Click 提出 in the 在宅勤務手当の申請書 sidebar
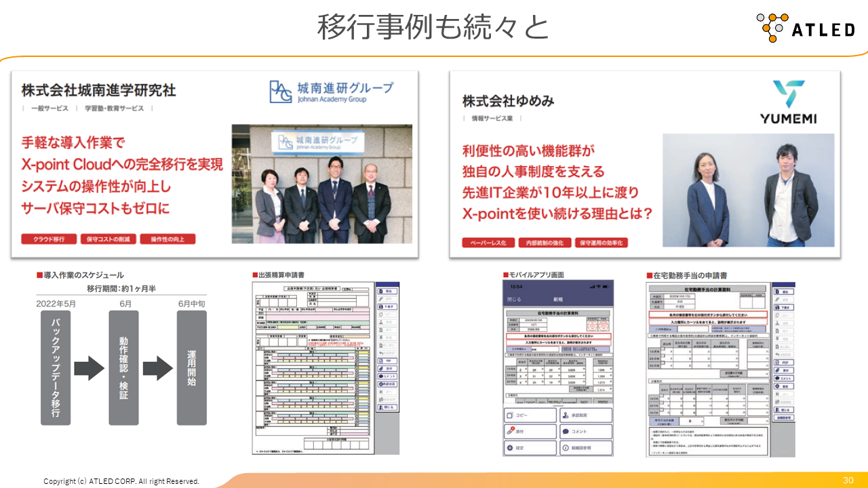 [x=784, y=291]
